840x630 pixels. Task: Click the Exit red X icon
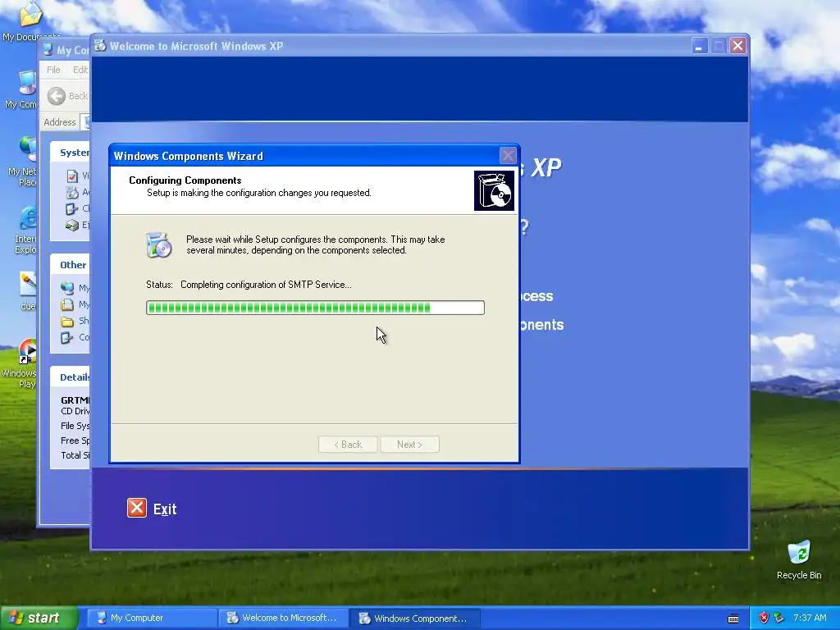[137, 508]
